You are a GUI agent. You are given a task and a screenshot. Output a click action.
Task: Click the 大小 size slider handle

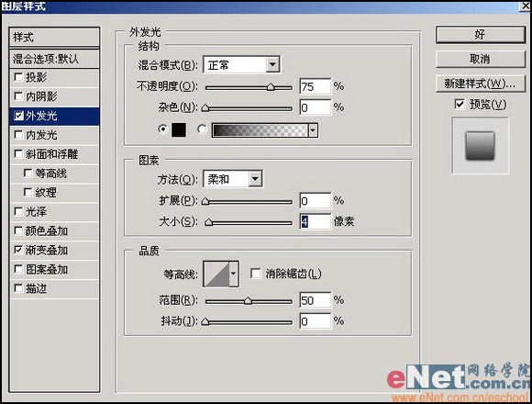208,222
